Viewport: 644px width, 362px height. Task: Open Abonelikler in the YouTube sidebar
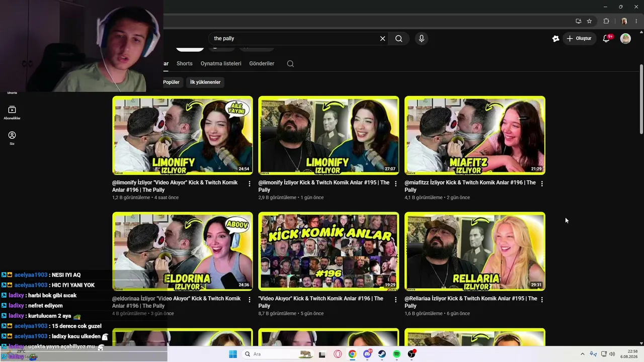coord(12,113)
